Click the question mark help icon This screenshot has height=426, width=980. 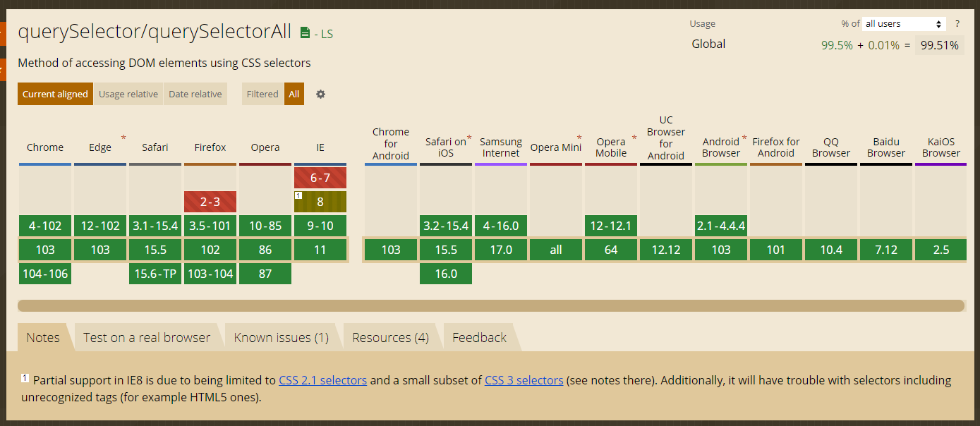pyautogui.click(x=957, y=24)
